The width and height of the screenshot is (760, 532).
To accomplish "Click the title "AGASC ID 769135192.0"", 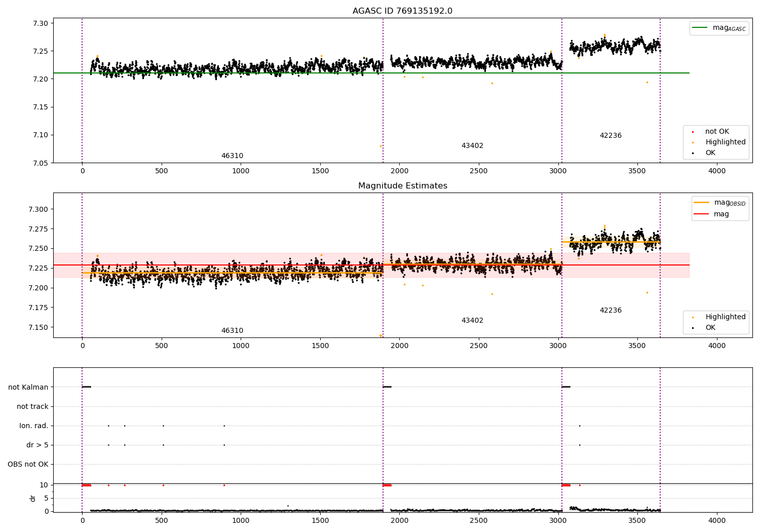I will point(402,11).
